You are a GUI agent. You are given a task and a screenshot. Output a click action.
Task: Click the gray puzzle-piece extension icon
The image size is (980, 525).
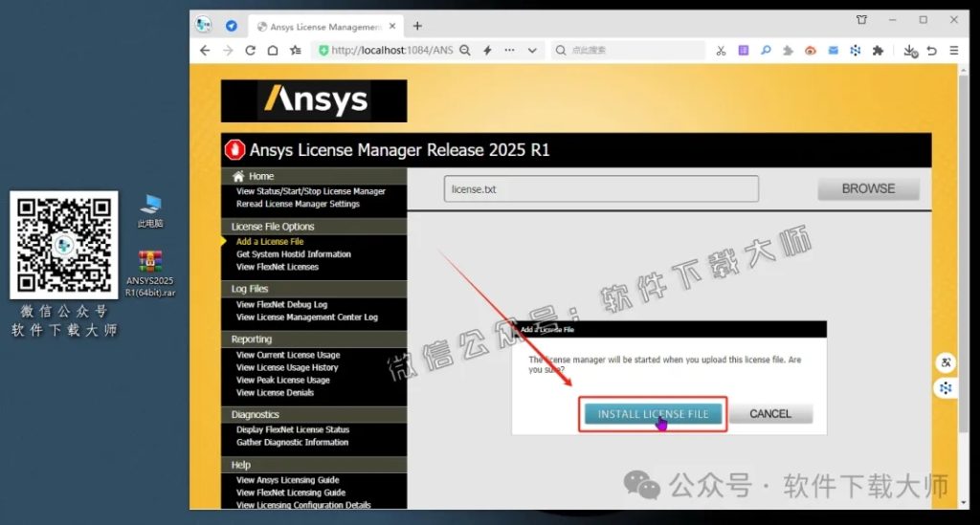[x=788, y=51]
